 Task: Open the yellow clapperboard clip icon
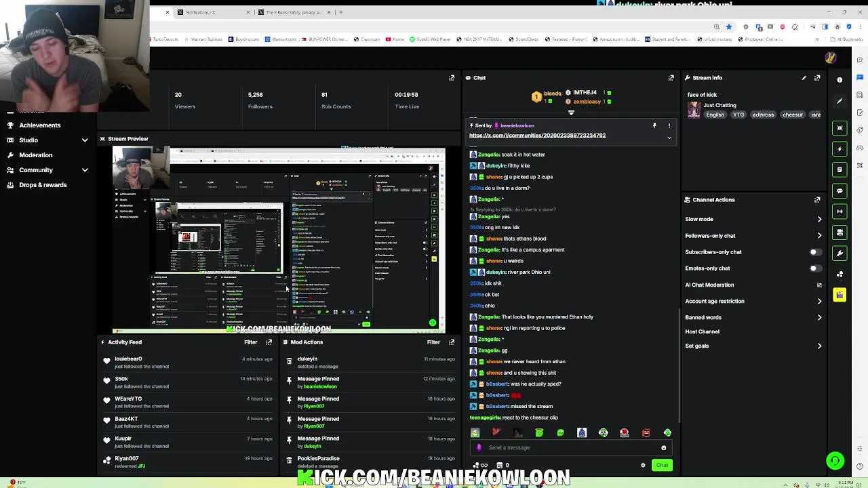click(840, 295)
